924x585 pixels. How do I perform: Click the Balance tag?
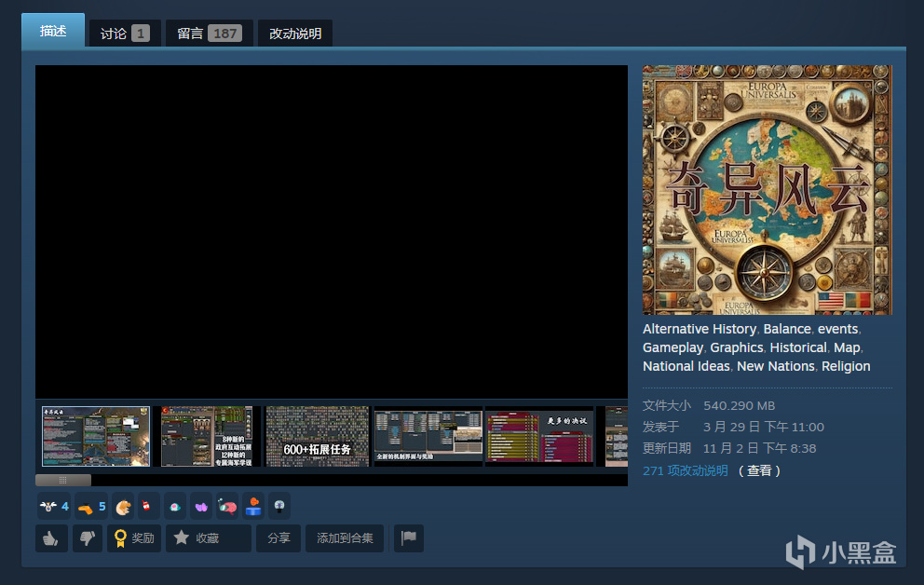pos(787,329)
